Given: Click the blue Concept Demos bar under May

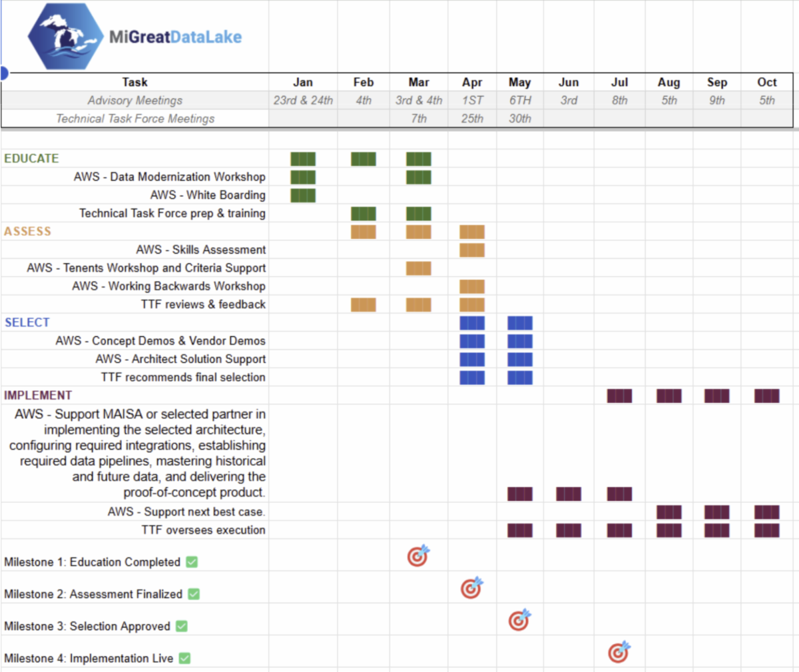Looking at the screenshot, I should point(519,341).
